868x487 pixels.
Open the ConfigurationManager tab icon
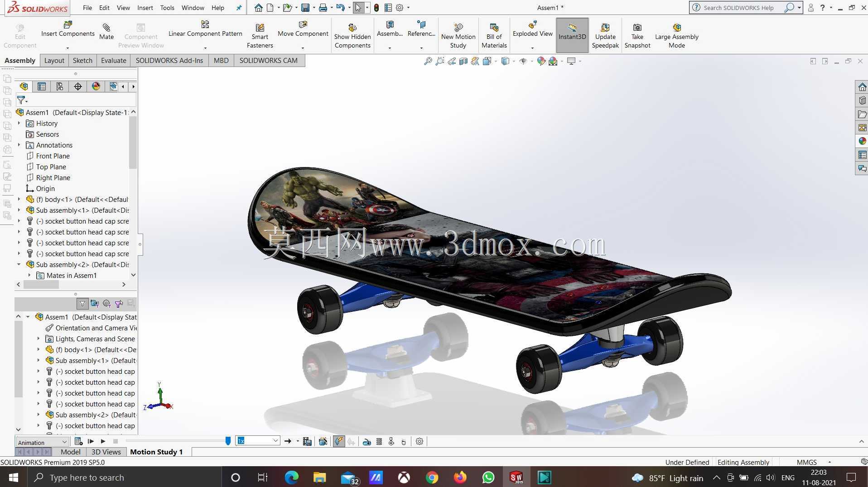60,86
